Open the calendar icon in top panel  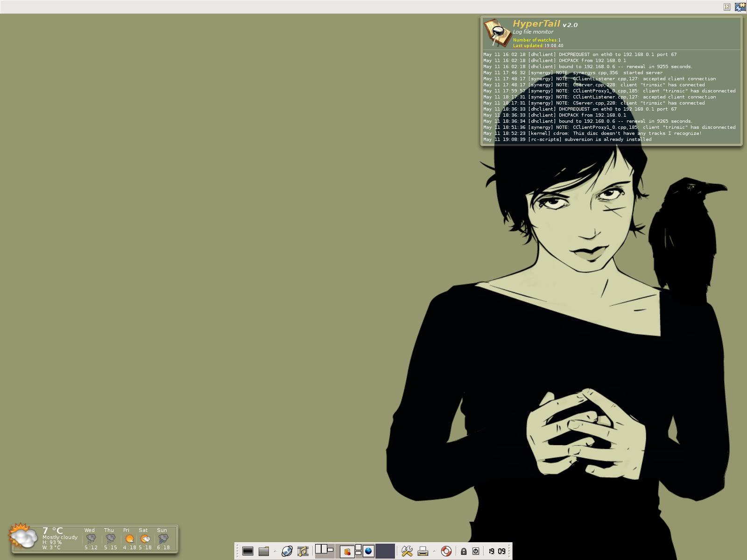(x=727, y=7)
